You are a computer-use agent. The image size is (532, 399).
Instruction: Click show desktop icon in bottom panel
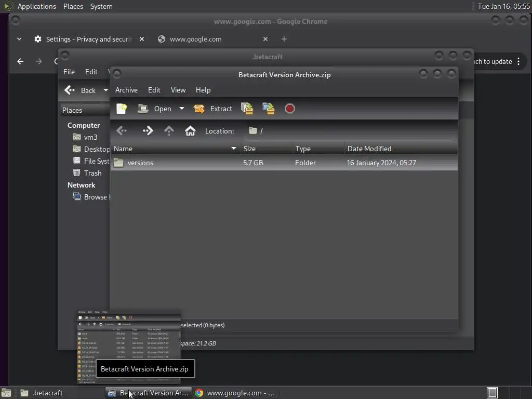[x=6, y=393]
